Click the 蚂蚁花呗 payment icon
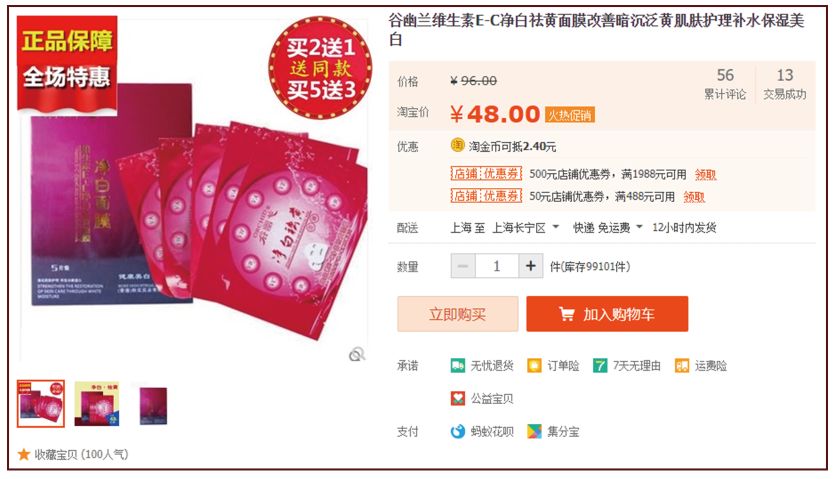835x479 pixels. [458, 431]
